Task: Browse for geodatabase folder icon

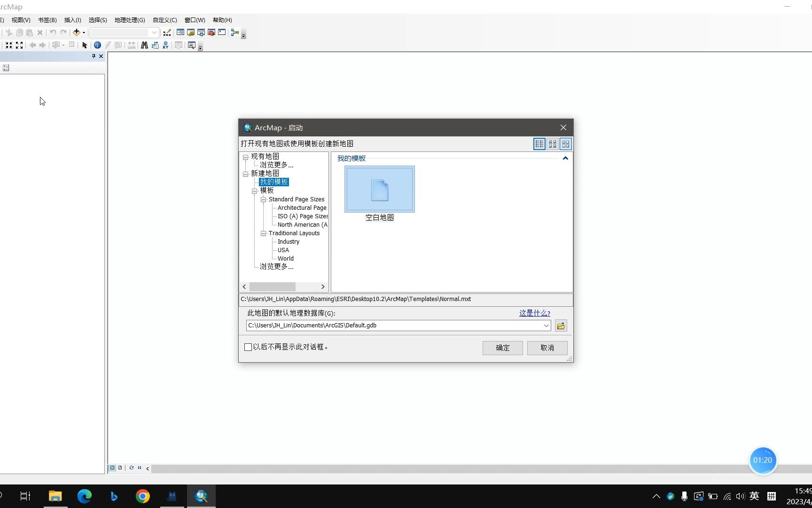Action: 561,325
